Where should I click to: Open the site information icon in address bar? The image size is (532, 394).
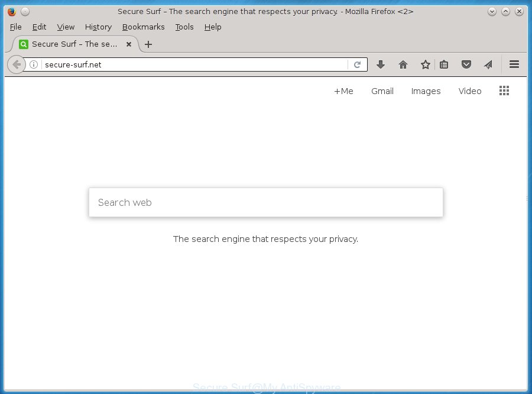point(34,64)
